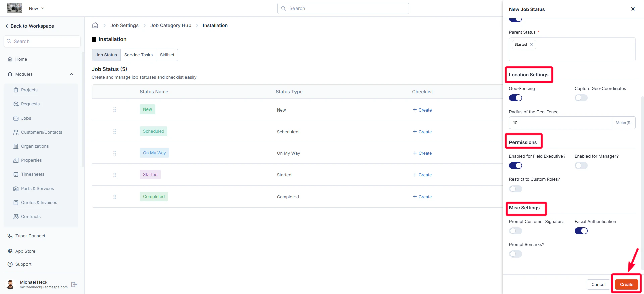Disable Facial Authentication toggle
644x294 pixels.
[581, 231]
